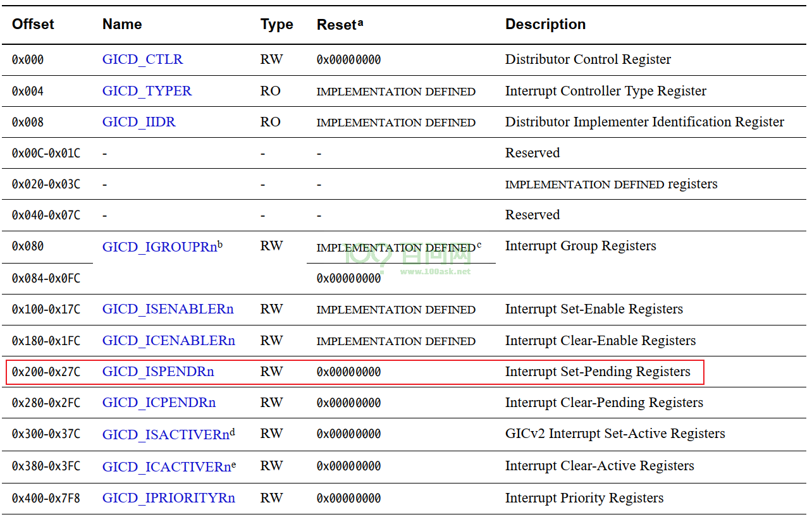Click the 0x400-0x7F8 offset cell

(x=46, y=499)
